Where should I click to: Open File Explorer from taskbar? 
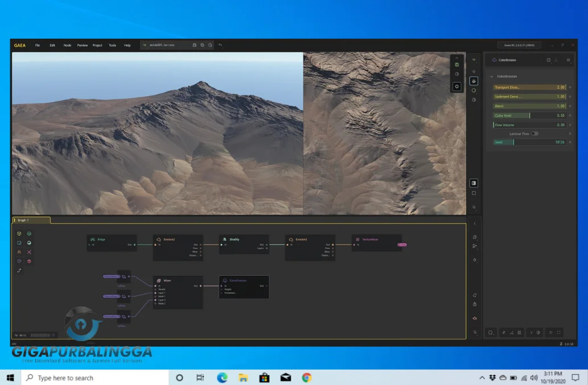click(243, 378)
